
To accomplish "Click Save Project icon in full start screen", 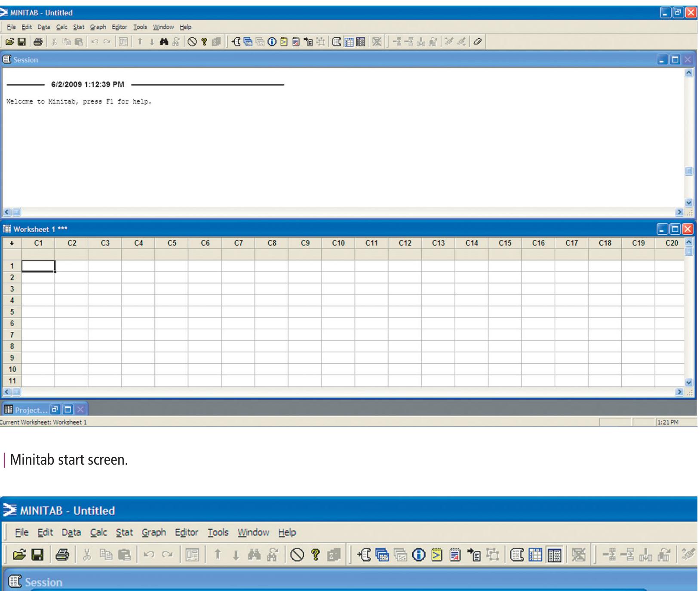I will pos(21,42).
